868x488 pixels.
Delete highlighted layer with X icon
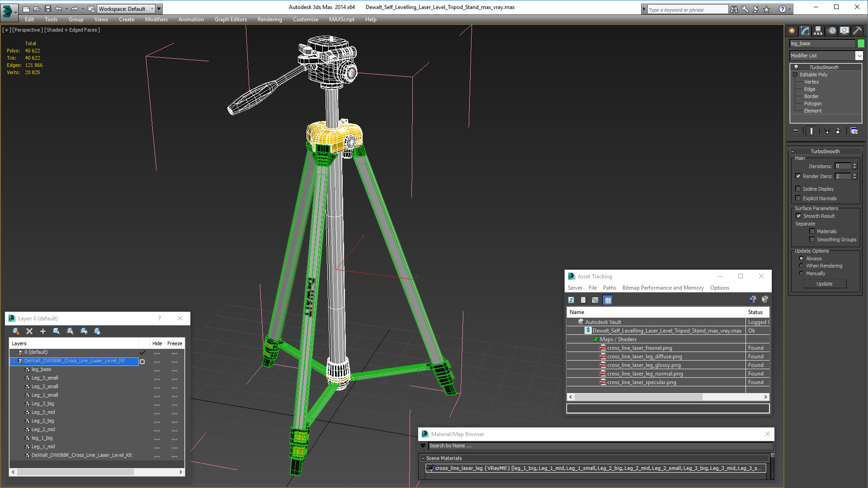coord(29,331)
